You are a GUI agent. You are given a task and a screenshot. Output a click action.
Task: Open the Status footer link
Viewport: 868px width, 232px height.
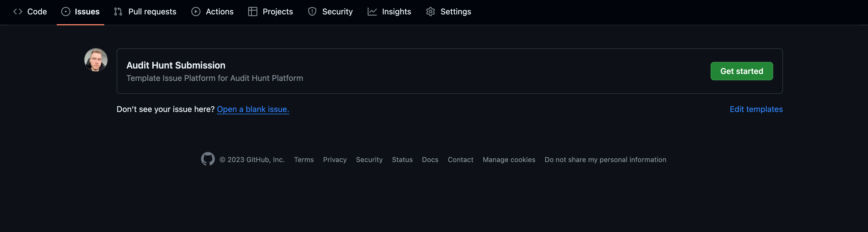coord(402,159)
